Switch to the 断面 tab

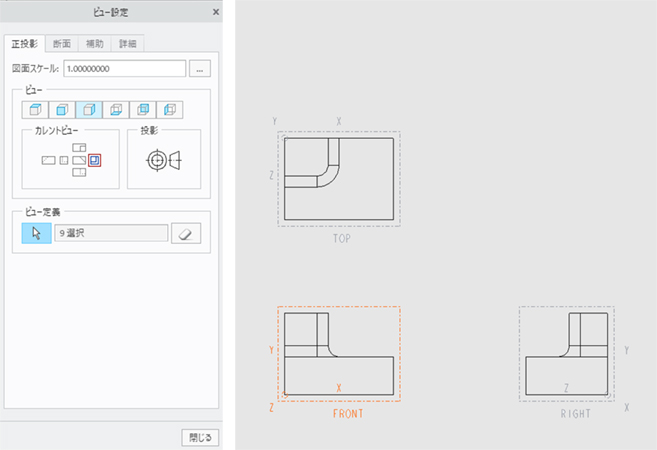point(62,44)
